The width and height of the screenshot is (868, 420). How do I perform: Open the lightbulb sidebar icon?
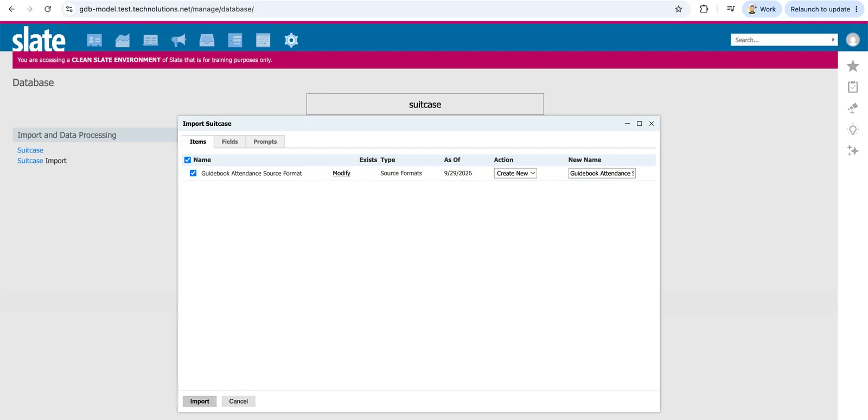pyautogui.click(x=853, y=130)
